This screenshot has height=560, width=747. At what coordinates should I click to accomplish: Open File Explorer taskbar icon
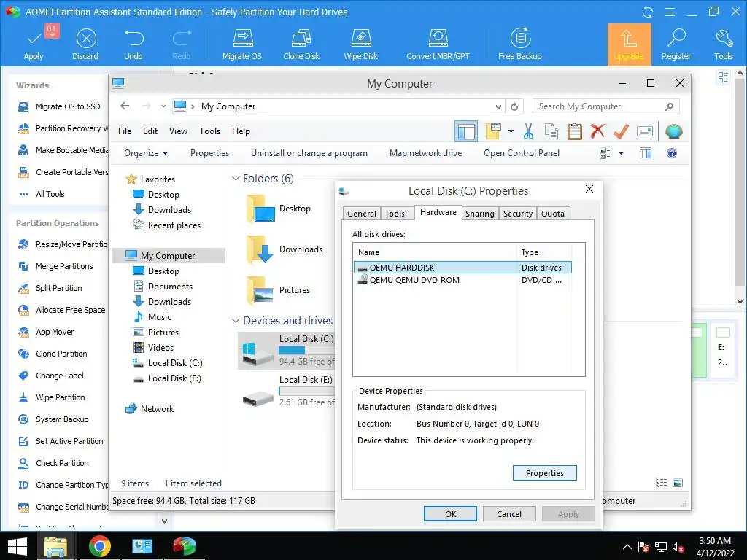click(55, 546)
